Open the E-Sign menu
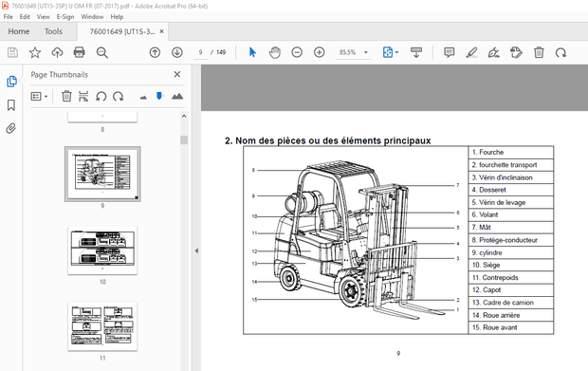The height and width of the screenshot is (371, 588). [65, 17]
